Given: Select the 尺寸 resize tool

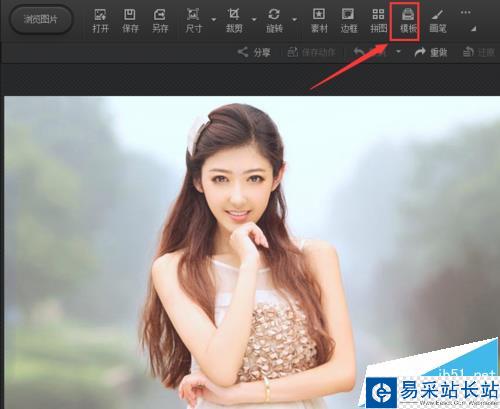Looking at the screenshot, I should tap(193, 21).
